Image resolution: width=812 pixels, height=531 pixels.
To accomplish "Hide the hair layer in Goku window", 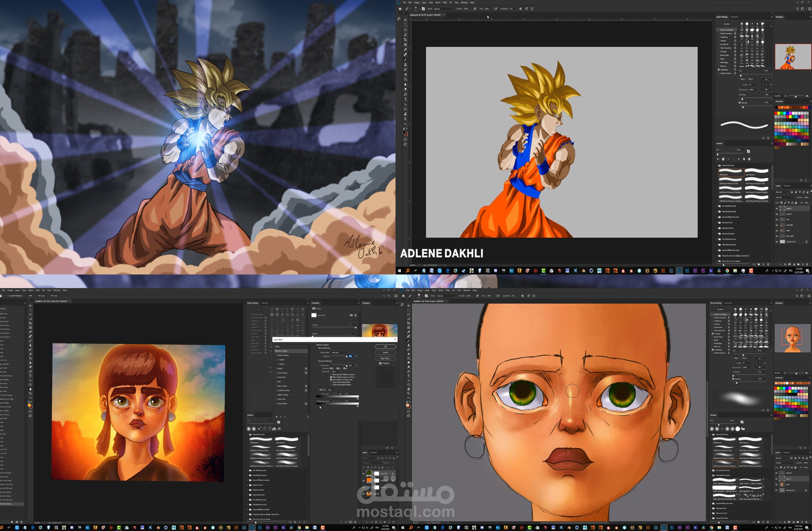I will (x=777, y=220).
